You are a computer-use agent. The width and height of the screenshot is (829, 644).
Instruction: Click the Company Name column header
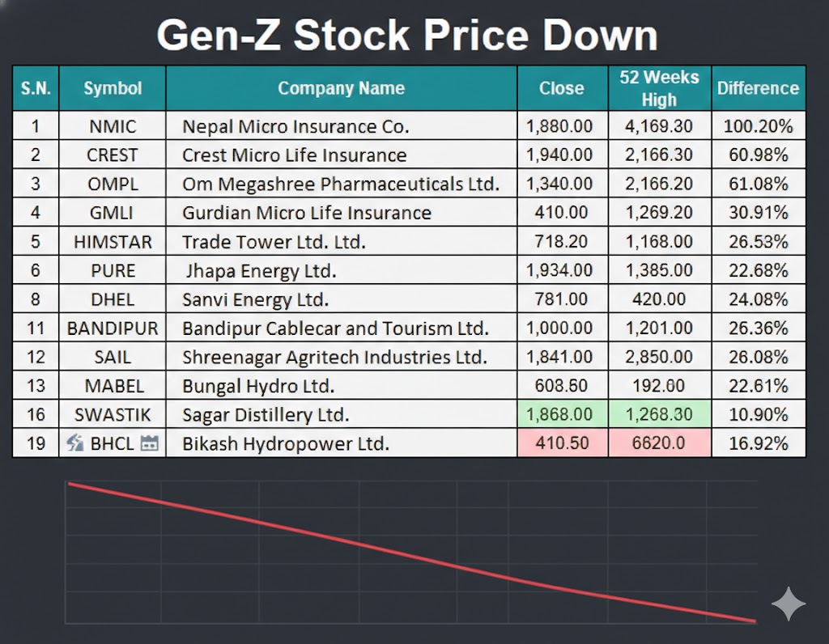pos(341,88)
